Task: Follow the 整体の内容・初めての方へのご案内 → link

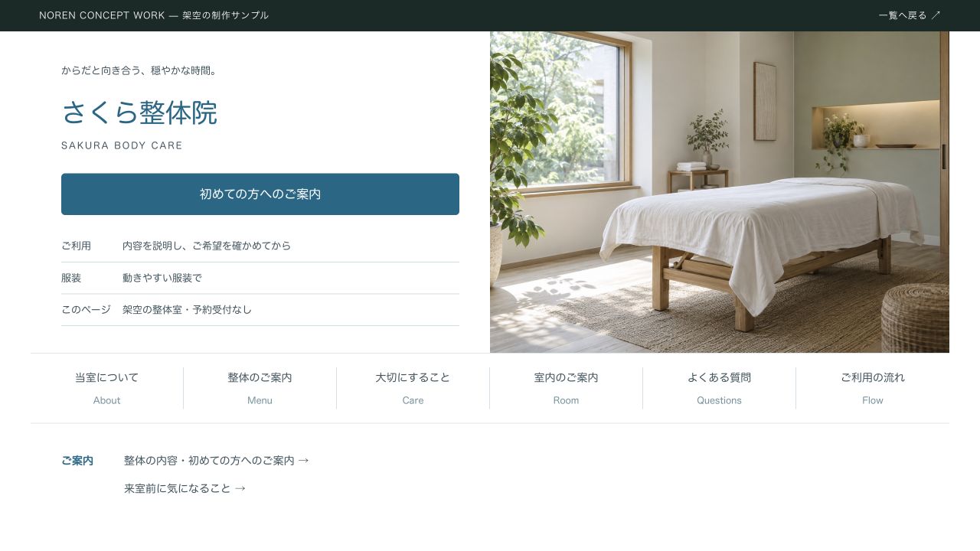Action: (217, 461)
